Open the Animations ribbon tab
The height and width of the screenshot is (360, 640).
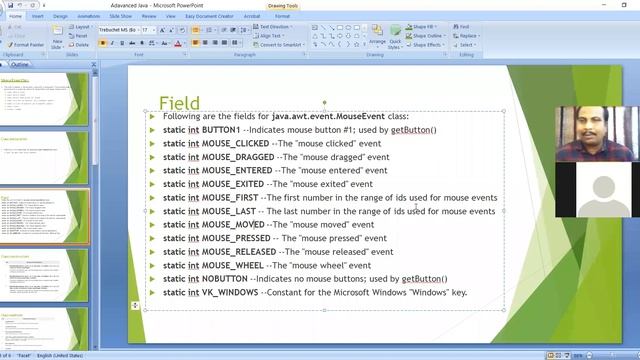(89, 16)
